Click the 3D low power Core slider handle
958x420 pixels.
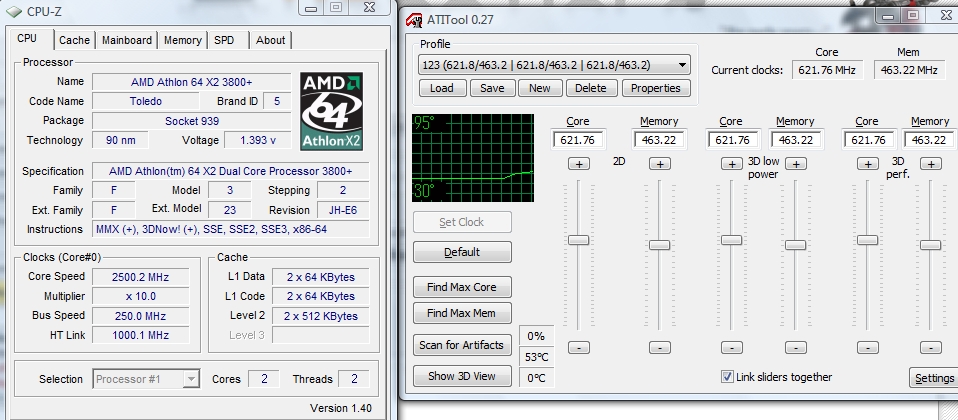[731, 240]
